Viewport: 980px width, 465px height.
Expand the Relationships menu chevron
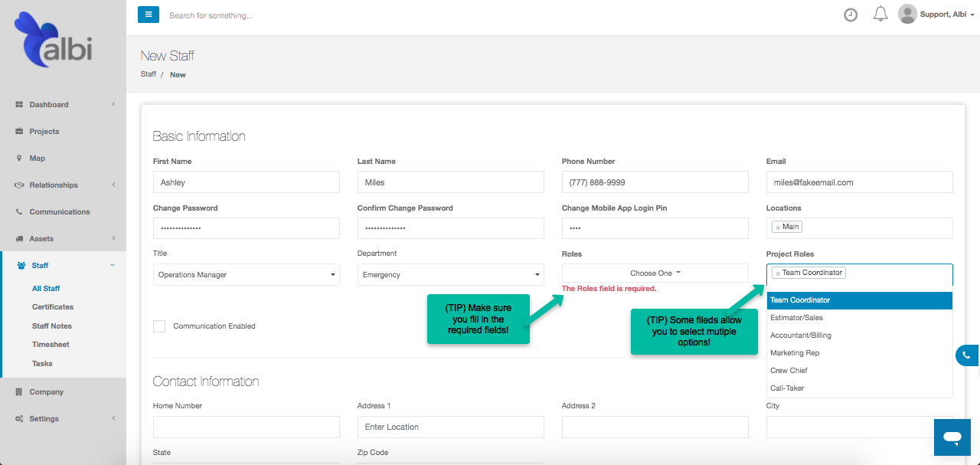(x=113, y=185)
